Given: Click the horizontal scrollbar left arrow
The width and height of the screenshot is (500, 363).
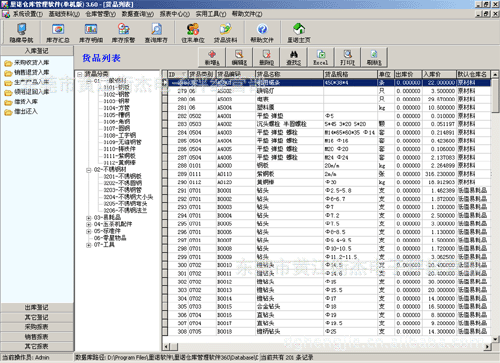Looking at the screenshot, I should click(166, 347).
